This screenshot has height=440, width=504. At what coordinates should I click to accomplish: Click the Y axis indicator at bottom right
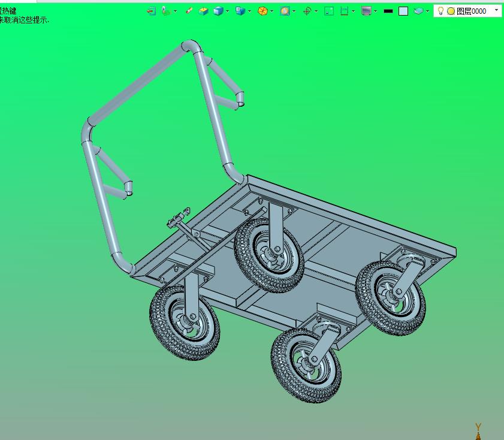pos(478,430)
